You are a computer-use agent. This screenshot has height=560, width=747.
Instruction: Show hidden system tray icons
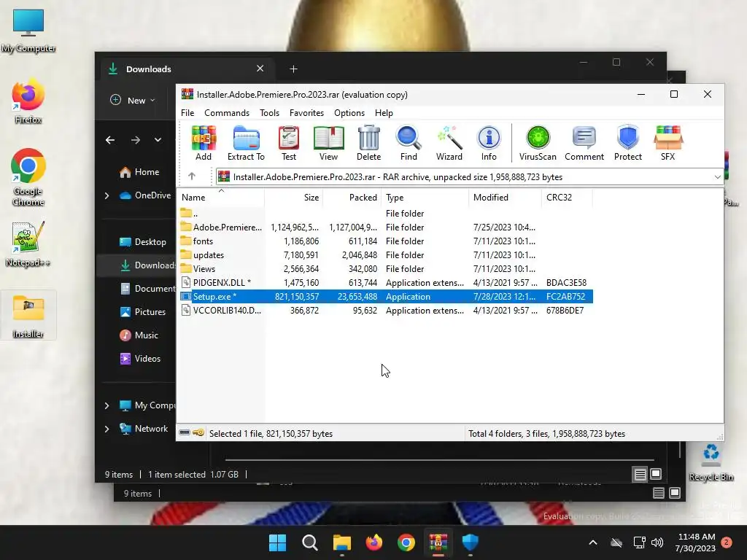(593, 542)
